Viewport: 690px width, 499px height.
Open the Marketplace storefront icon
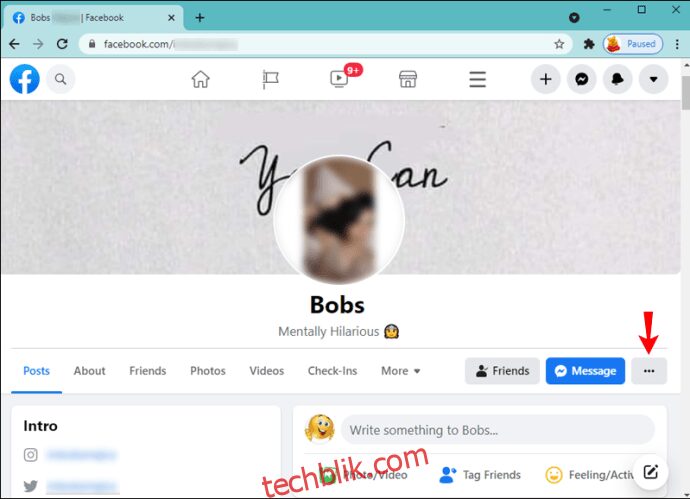point(408,80)
